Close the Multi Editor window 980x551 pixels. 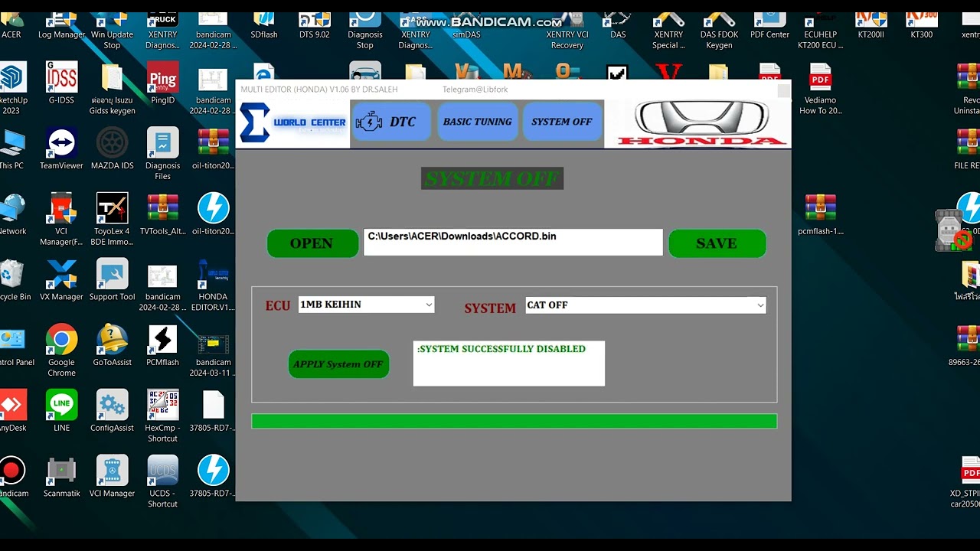pos(783,90)
